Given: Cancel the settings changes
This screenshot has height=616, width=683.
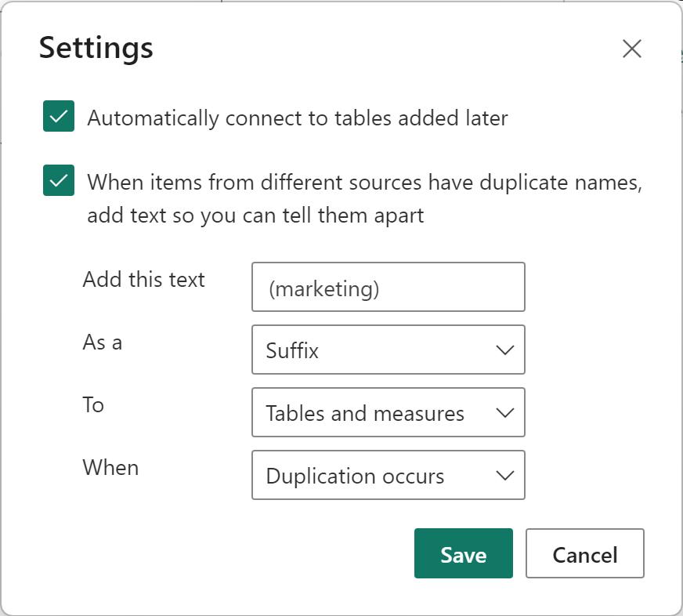Looking at the screenshot, I should 584,553.
